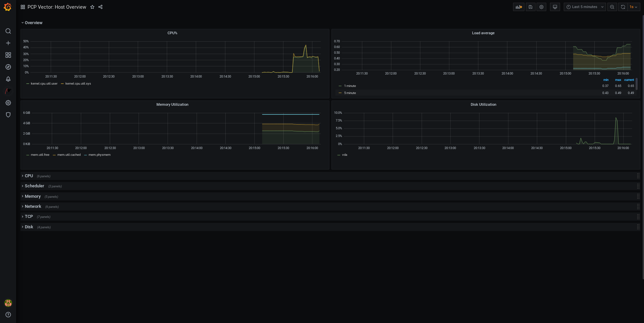
Task: Click the (6 panels) label of Network
Action: [x=52, y=207]
